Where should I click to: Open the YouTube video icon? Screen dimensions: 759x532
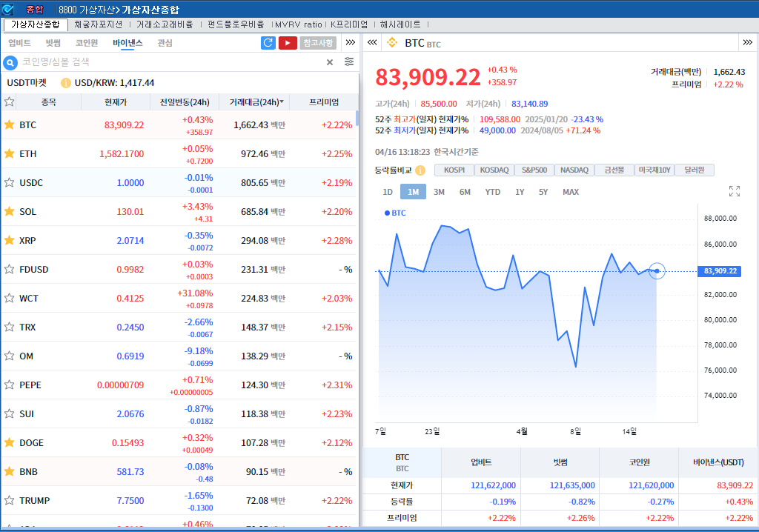tap(288, 43)
